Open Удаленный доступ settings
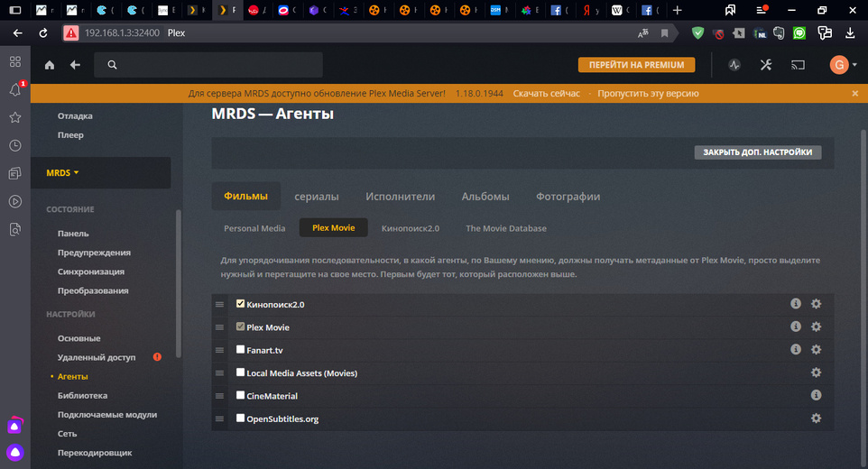This screenshot has height=469, width=868. (x=97, y=357)
